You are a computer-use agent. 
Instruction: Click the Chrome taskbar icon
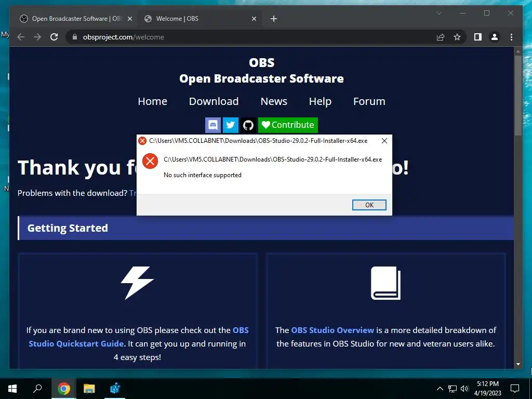pyautogui.click(x=63, y=389)
